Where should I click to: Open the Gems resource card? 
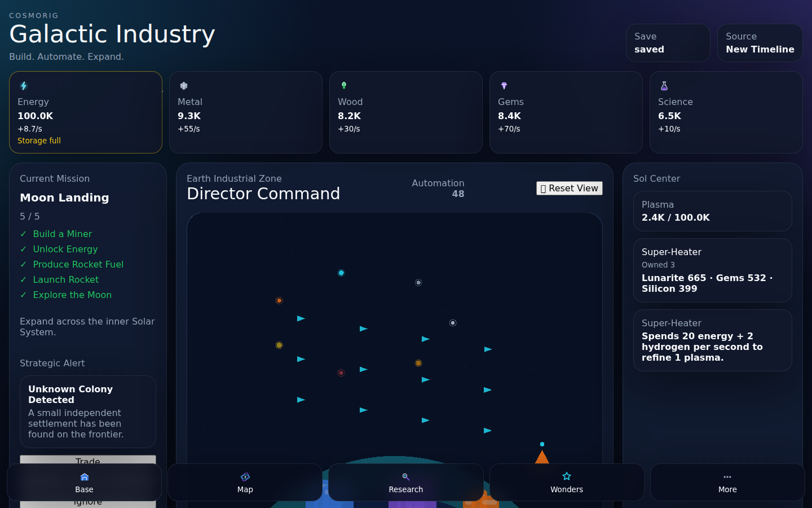(x=566, y=112)
